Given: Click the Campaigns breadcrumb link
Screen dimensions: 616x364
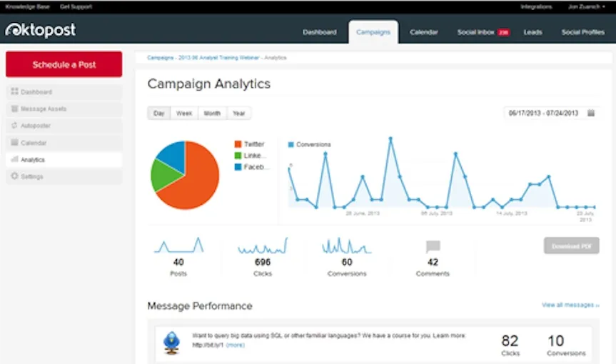Looking at the screenshot, I should click(161, 58).
